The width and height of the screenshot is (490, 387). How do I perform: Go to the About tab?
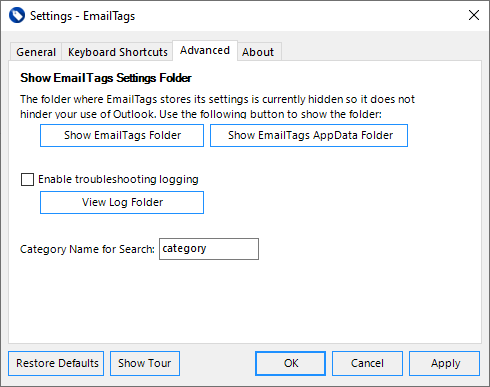tap(258, 52)
